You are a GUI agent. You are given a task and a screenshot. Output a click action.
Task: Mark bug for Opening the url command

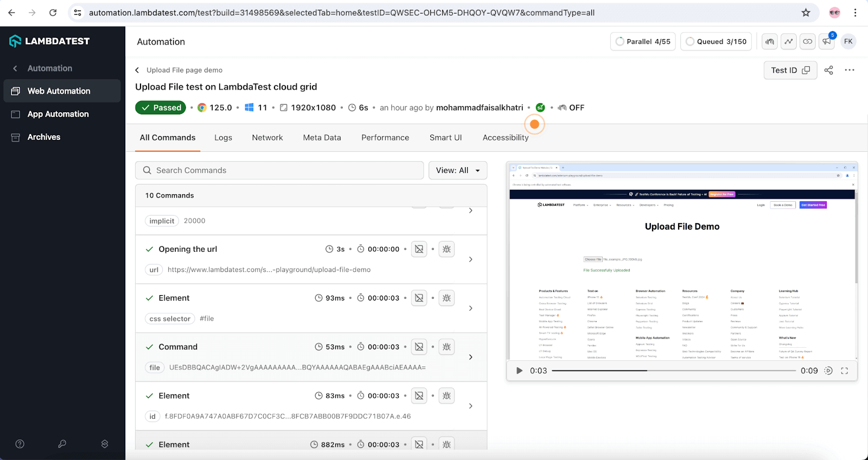446,249
